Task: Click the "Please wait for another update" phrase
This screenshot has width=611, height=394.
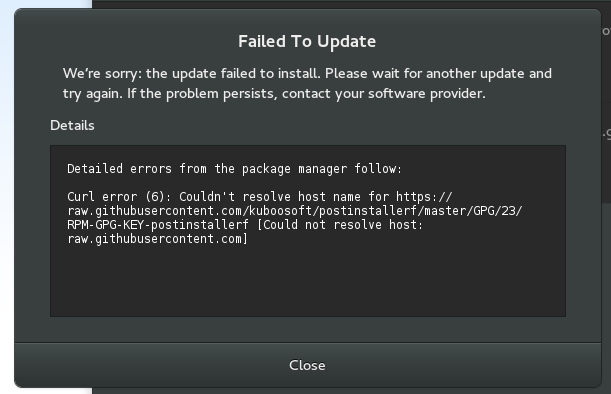Action: pos(425,74)
